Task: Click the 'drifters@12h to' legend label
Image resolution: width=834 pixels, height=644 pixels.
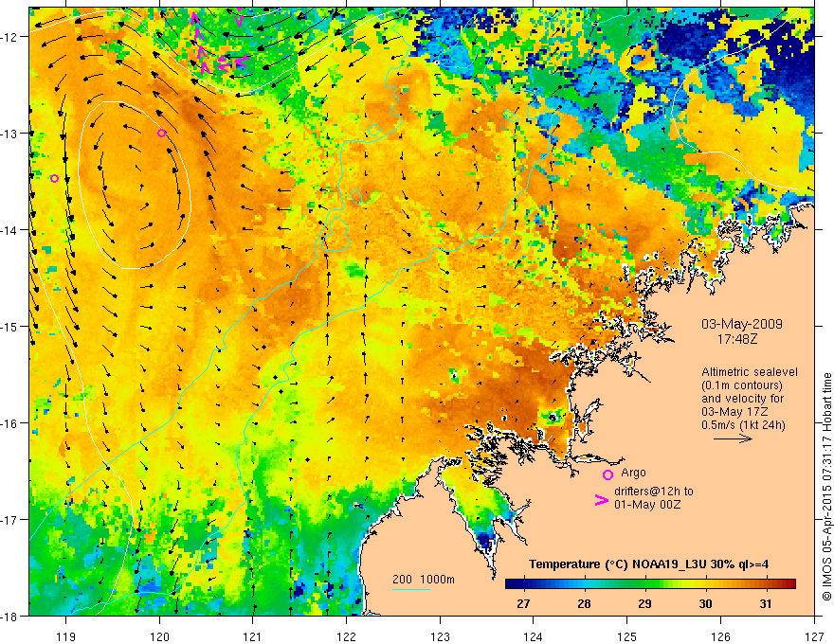Action: coord(654,492)
